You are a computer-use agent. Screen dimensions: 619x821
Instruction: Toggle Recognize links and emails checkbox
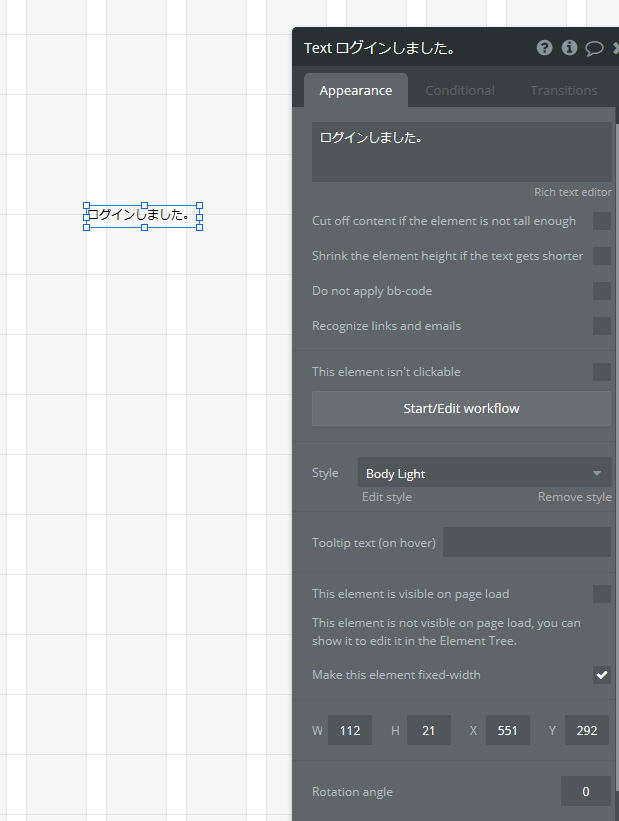(602, 326)
